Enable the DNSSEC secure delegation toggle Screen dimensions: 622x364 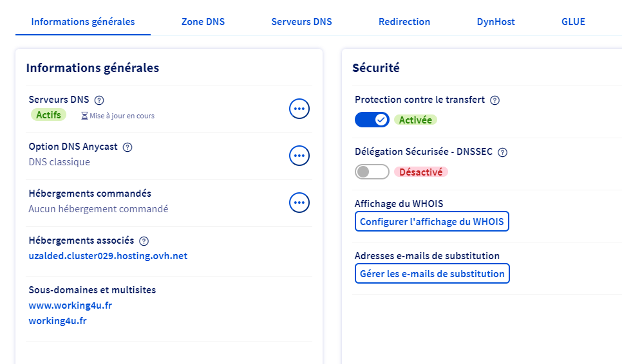[372, 172]
